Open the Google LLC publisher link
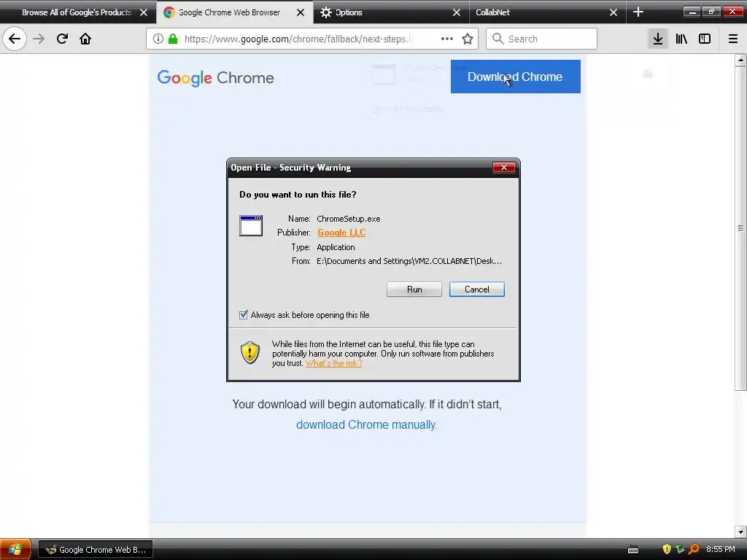747x560 pixels. [341, 233]
